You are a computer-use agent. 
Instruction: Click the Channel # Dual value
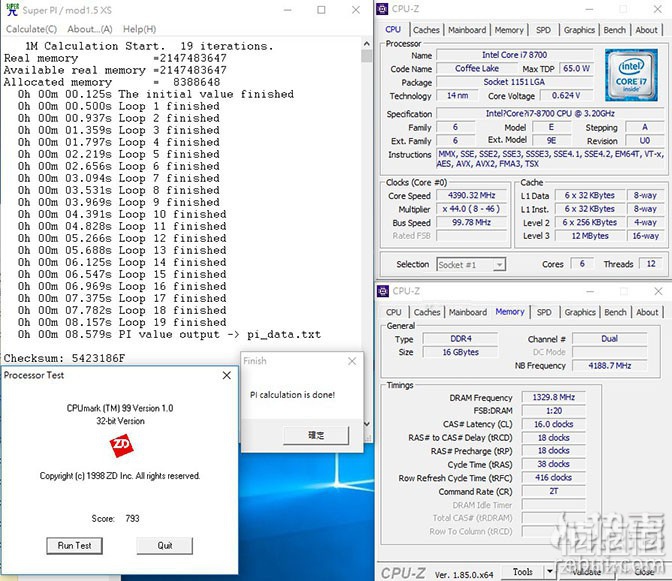click(x=609, y=339)
